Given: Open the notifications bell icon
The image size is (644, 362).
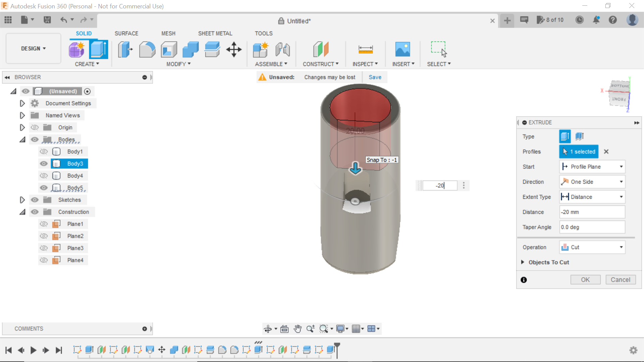Looking at the screenshot, I should (597, 20).
